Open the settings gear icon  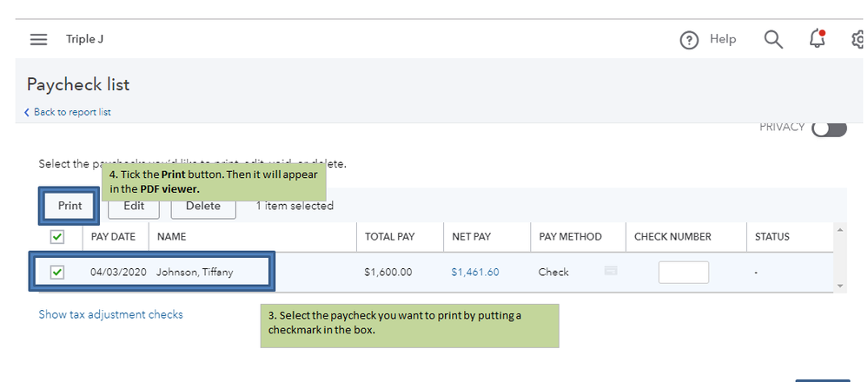(x=859, y=40)
